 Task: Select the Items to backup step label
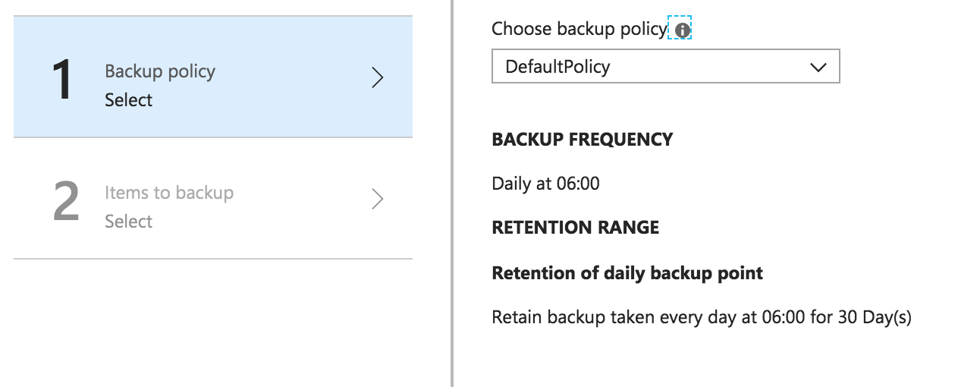click(169, 193)
